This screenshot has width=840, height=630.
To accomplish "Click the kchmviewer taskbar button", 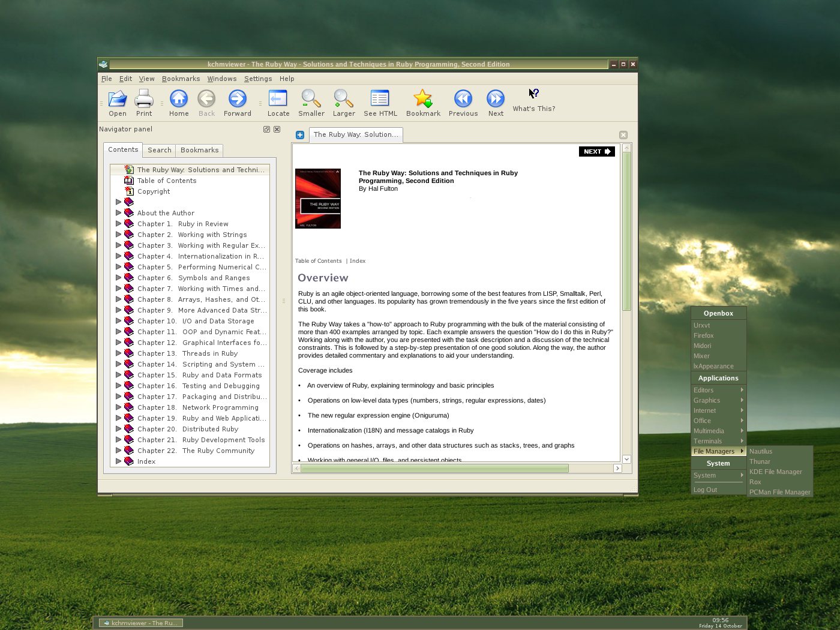I will pos(141,623).
